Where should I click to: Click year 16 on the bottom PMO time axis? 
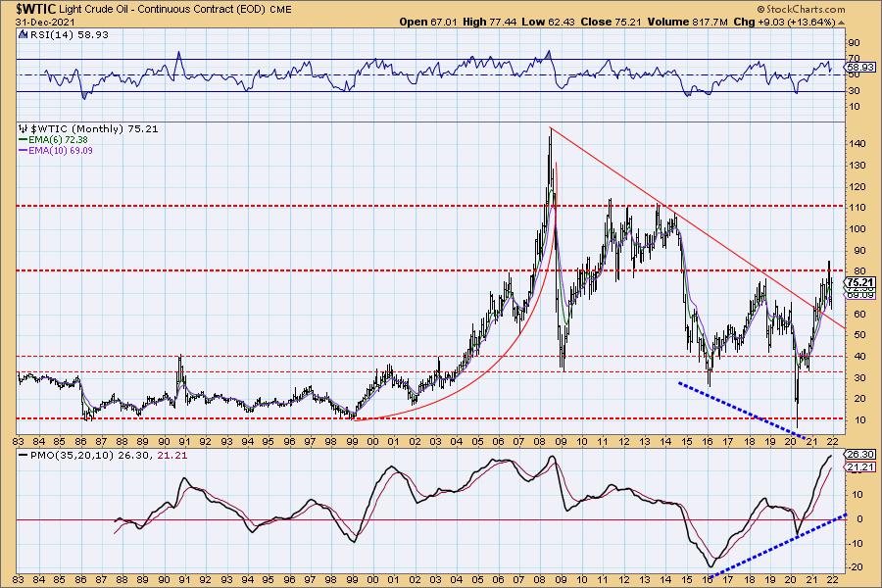(x=707, y=581)
